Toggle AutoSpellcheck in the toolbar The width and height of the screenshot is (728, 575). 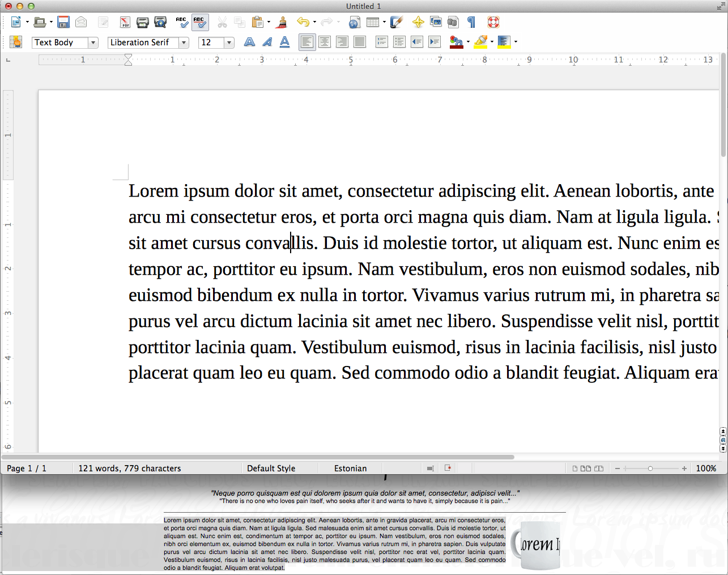tap(199, 22)
